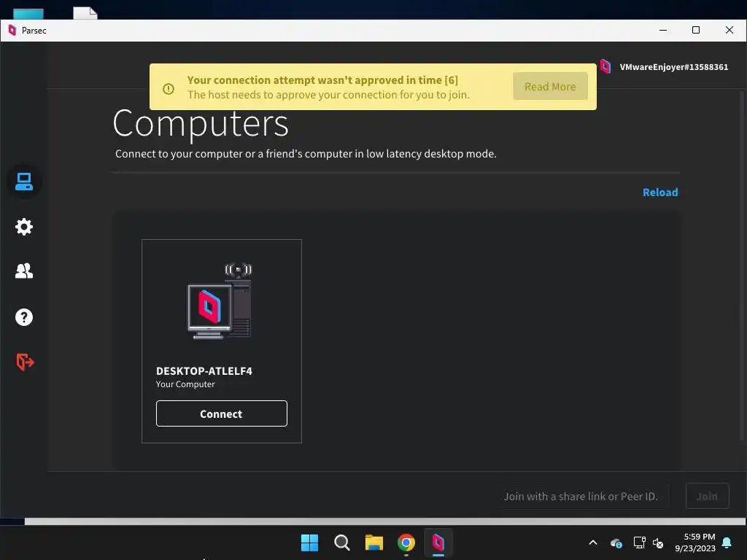Click the DESKTOP-ATLELF4 computer illustration
This screenshot has width=747, height=560.
220,301
